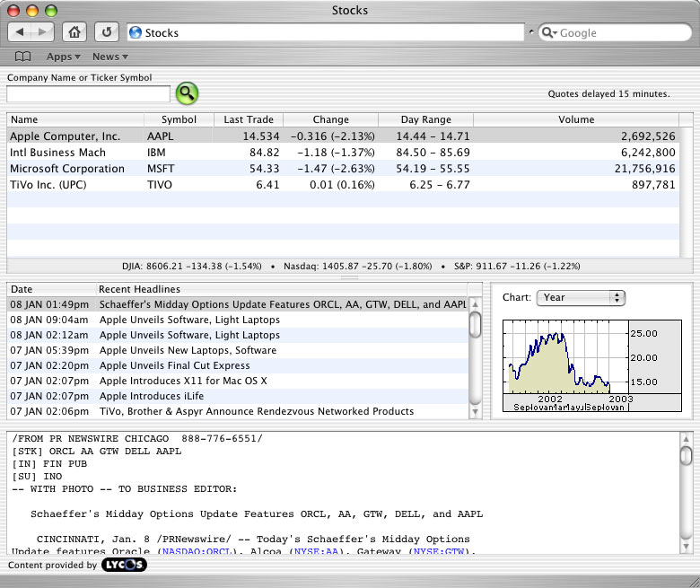Click the NASDAQ:ORCL link in article
The image size is (700, 588).
[196, 551]
